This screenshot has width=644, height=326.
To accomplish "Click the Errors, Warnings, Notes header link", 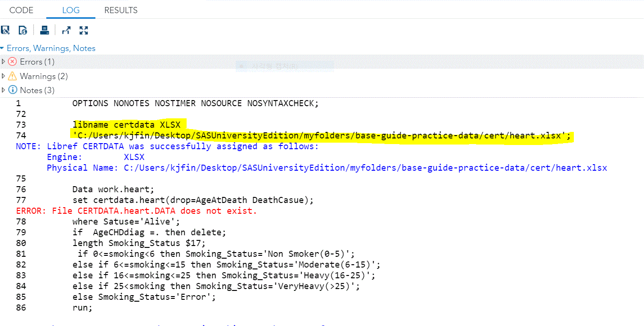I will (x=51, y=48).
